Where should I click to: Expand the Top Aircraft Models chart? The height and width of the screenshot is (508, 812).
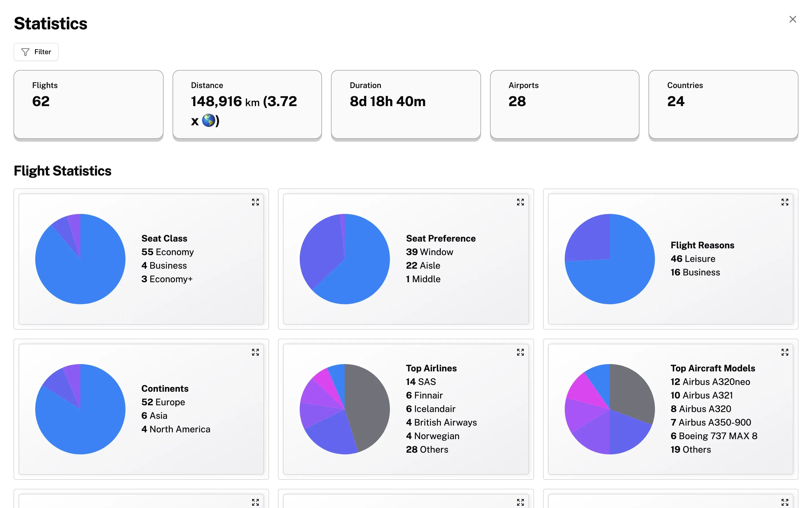(784, 352)
